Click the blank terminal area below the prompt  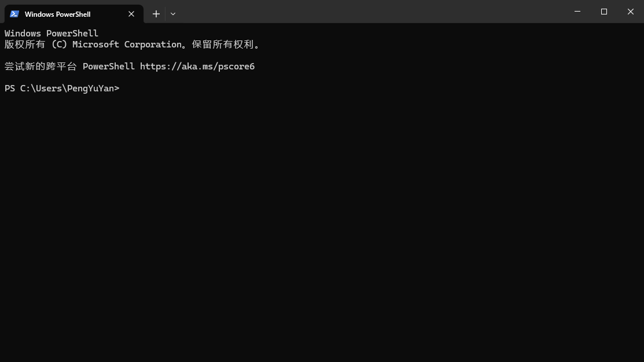pyautogui.click(x=322, y=231)
